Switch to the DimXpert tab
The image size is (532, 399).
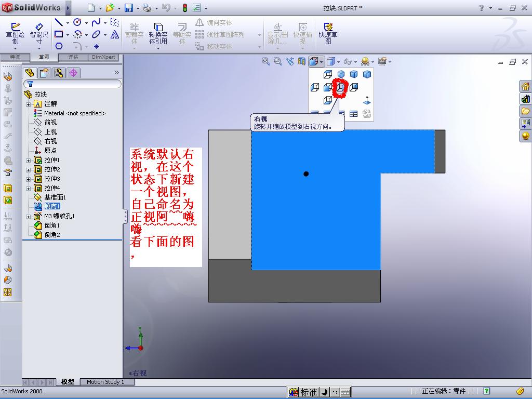pyautogui.click(x=103, y=57)
